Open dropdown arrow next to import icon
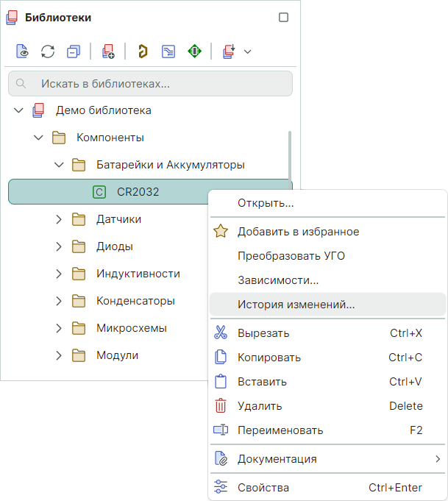This screenshot has height=501, width=448. [x=247, y=51]
